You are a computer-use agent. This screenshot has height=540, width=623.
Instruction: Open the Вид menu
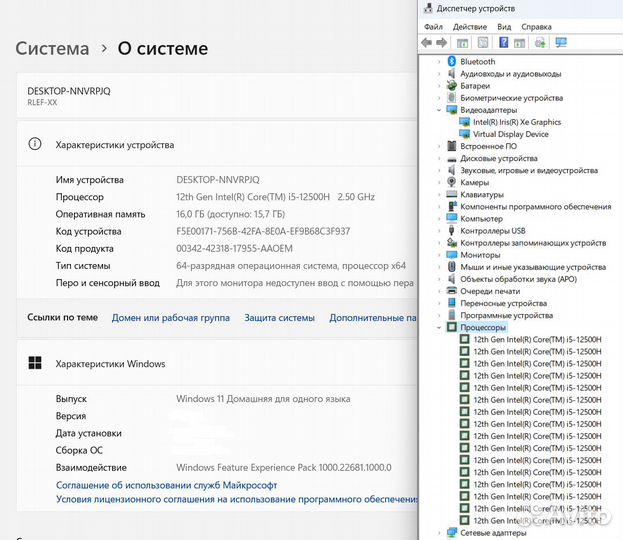click(x=504, y=27)
